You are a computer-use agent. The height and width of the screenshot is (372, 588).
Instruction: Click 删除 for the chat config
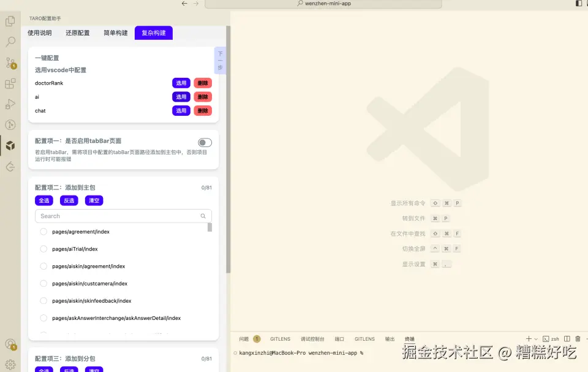click(x=203, y=111)
